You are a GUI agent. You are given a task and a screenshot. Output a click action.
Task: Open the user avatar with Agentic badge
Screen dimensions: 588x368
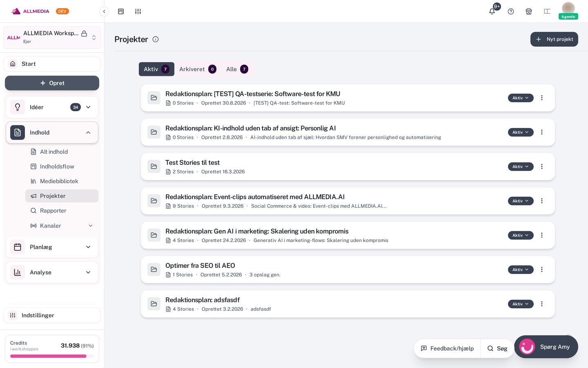point(568,11)
